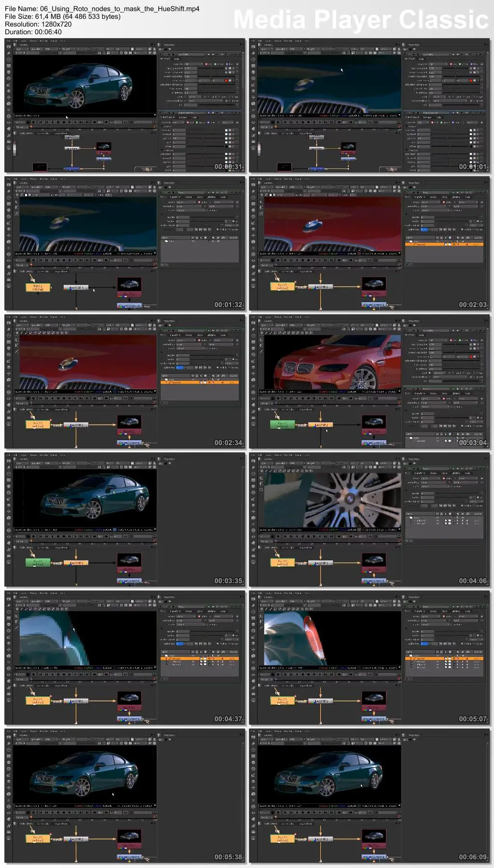Pick the frame thumbnail stamped 00:02:34
The height and width of the screenshot is (868, 494).
click(x=125, y=381)
